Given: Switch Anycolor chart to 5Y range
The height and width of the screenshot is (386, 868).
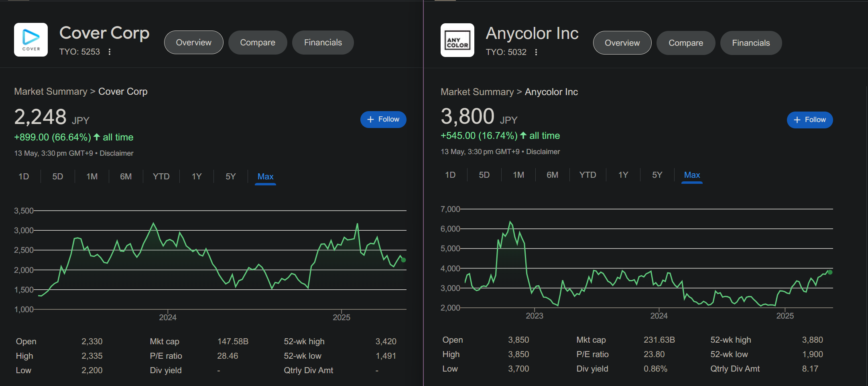Looking at the screenshot, I should click(657, 175).
